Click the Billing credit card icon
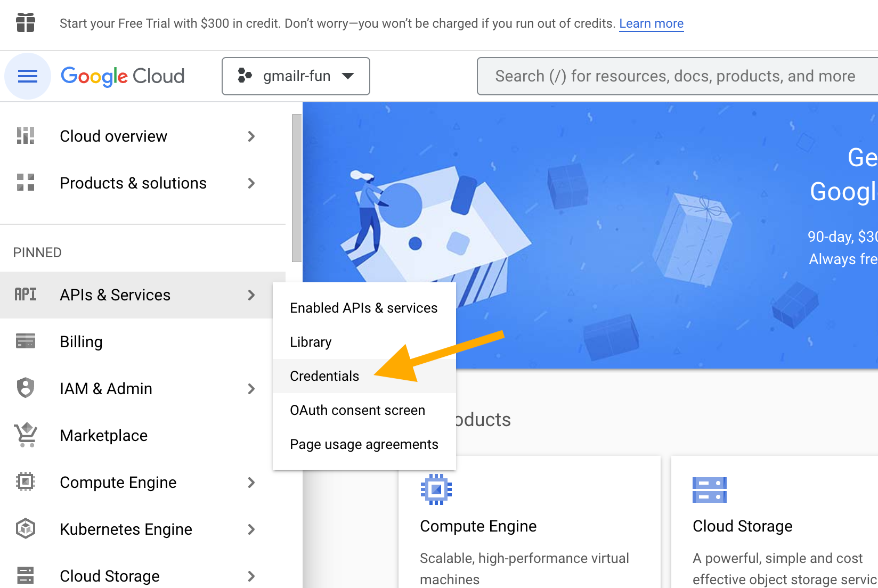 point(25,341)
